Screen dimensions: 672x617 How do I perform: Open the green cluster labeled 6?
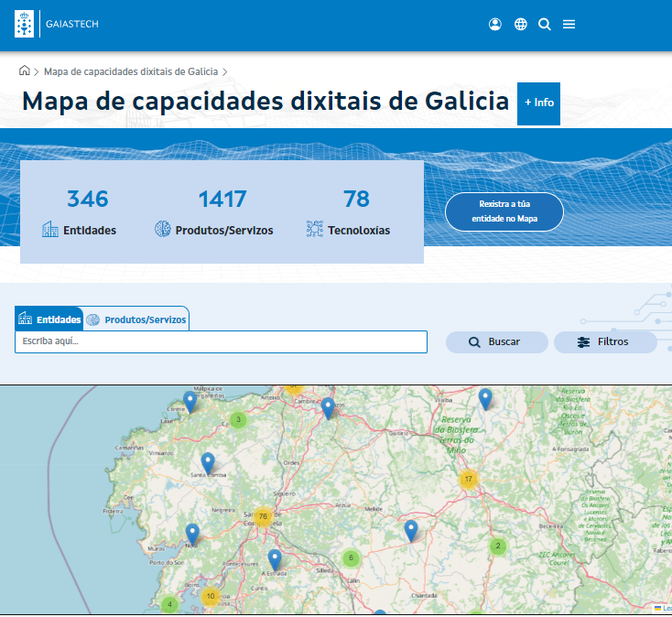(x=351, y=557)
